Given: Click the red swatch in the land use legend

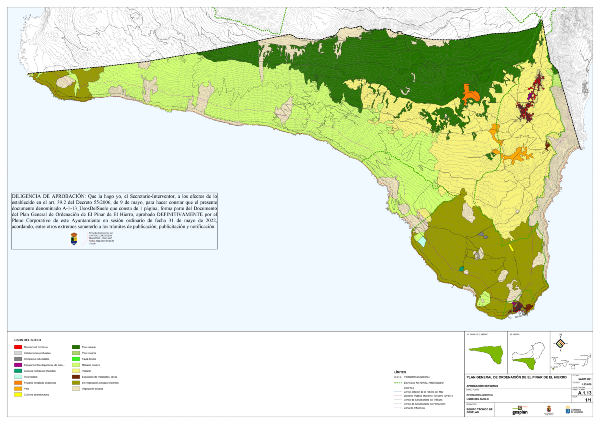Looking at the screenshot, I should click(17, 346).
